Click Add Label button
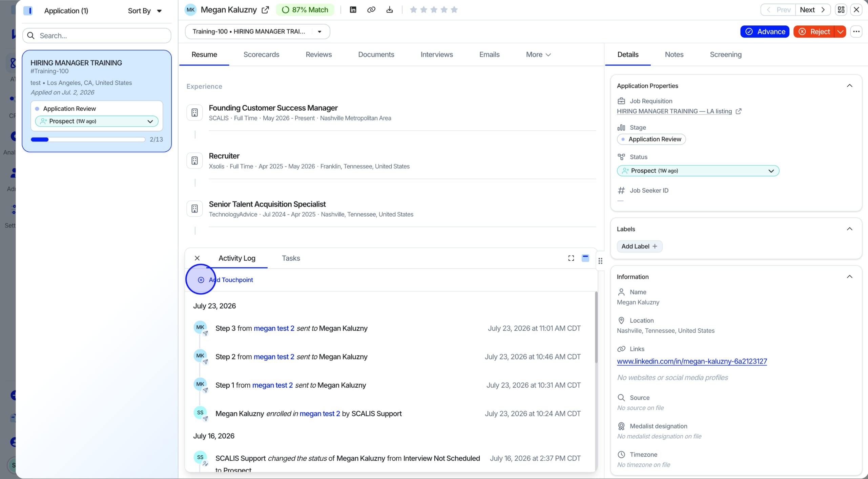868x479 pixels. click(639, 246)
